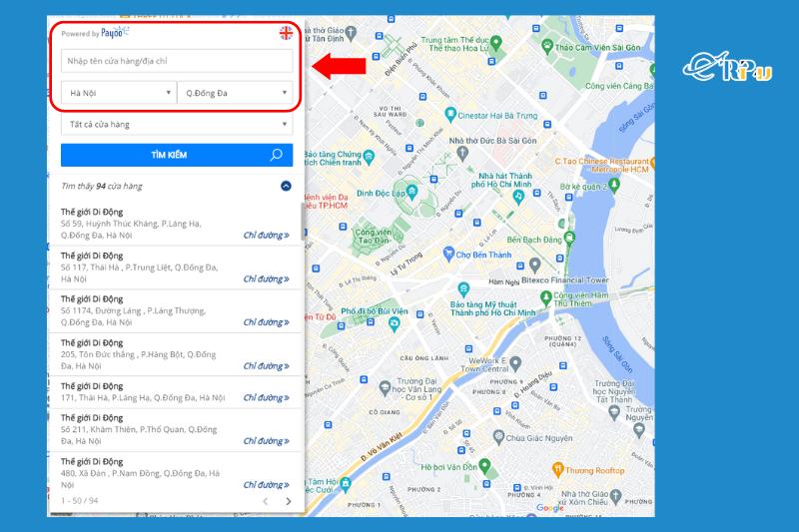Go to next results page arrow
The image size is (799, 532).
tap(289, 501)
